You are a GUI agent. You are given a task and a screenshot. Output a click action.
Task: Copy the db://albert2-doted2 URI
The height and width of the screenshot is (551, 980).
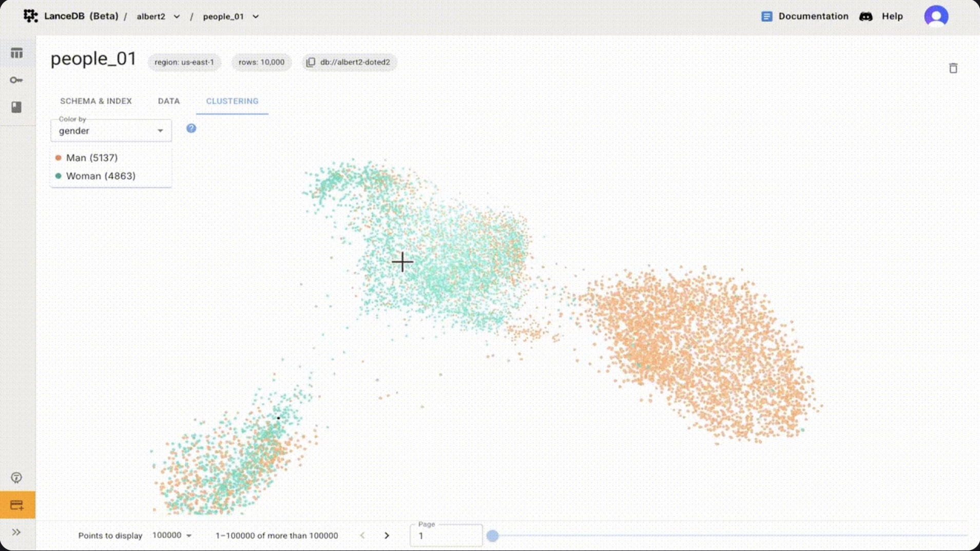[x=311, y=62]
